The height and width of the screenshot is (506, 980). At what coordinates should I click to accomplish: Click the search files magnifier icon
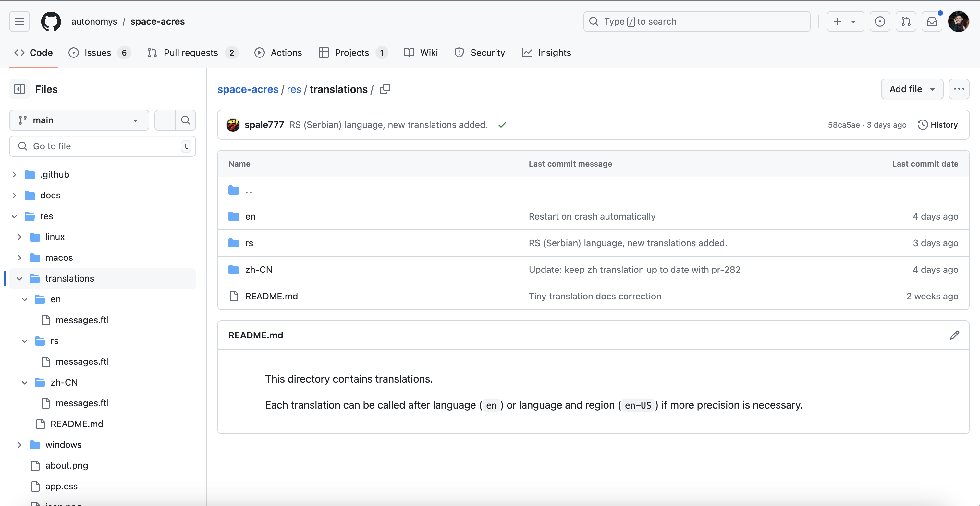pyautogui.click(x=186, y=120)
